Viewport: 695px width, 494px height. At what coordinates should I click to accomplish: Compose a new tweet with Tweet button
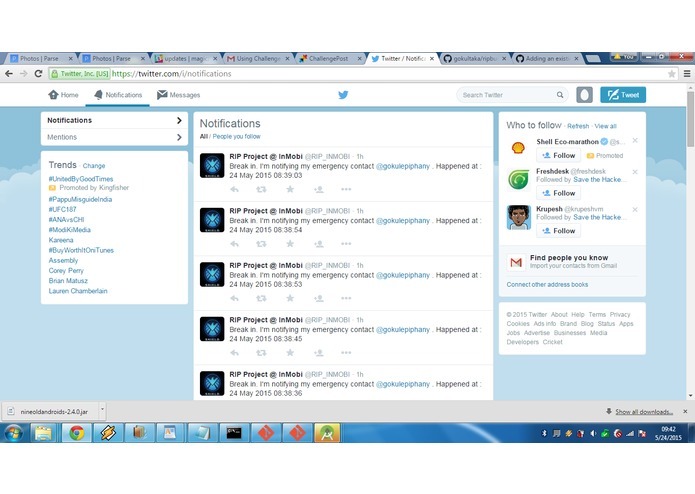pos(623,95)
